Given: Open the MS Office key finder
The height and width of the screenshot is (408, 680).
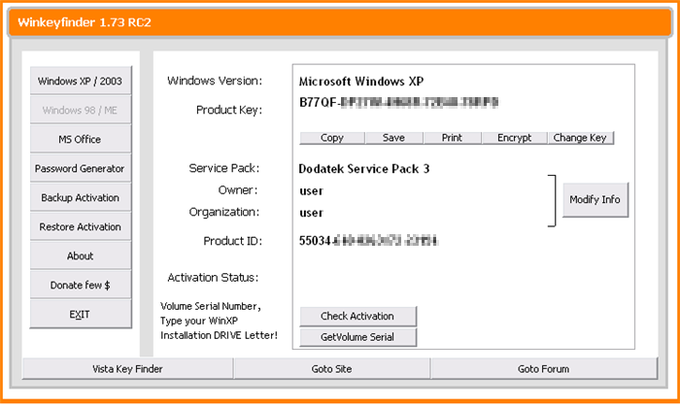Looking at the screenshot, I should click(x=81, y=139).
